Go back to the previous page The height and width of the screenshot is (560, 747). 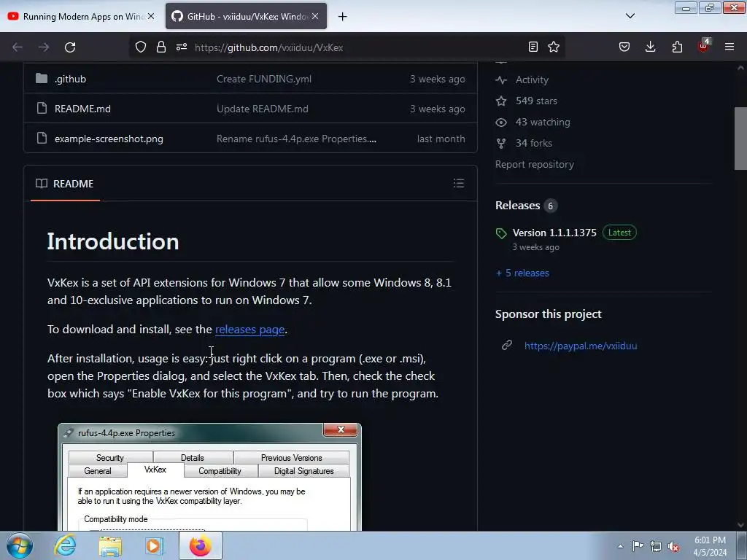pyautogui.click(x=18, y=47)
